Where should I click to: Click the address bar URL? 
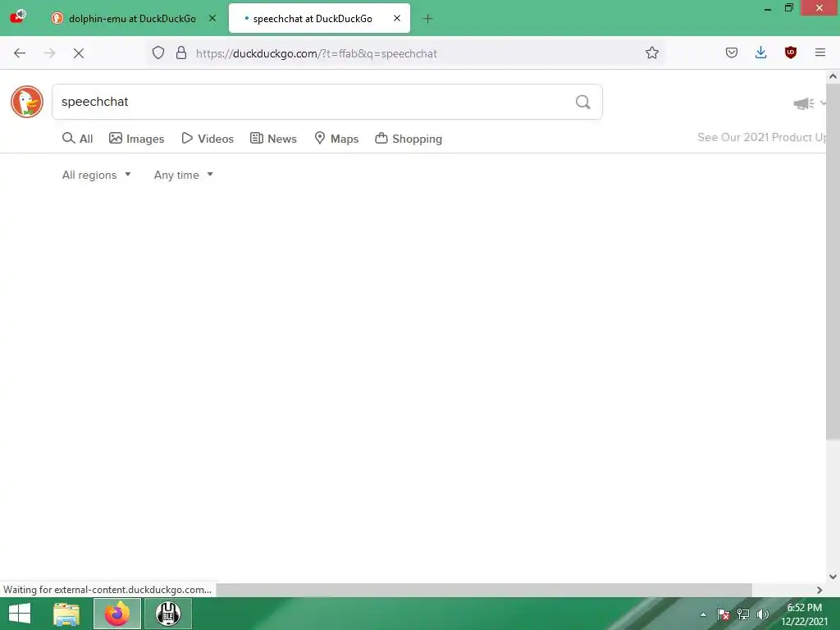coord(316,53)
